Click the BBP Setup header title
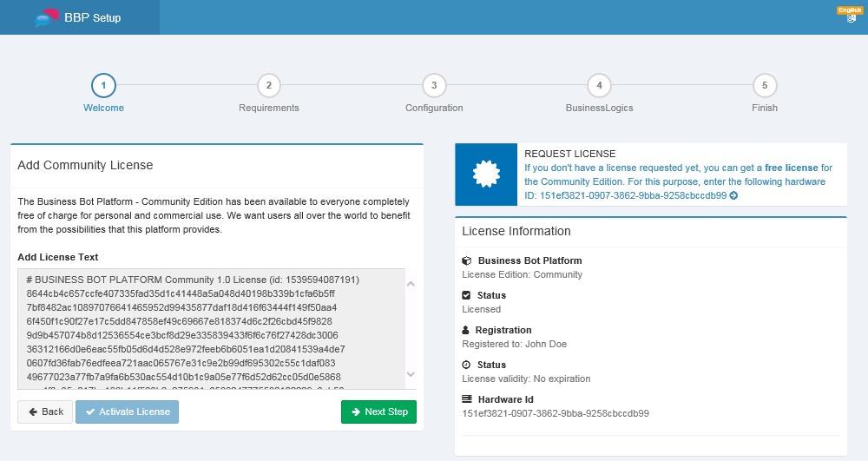The width and height of the screenshot is (868, 461). 93,17
